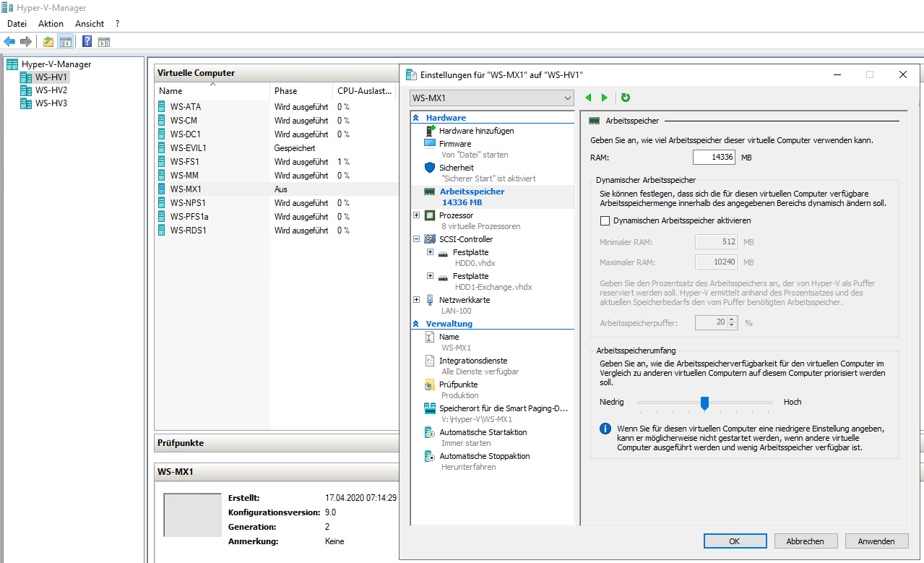Toggle the console tree pane toolbar icon
The height and width of the screenshot is (563, 924).
coord(65,42)
